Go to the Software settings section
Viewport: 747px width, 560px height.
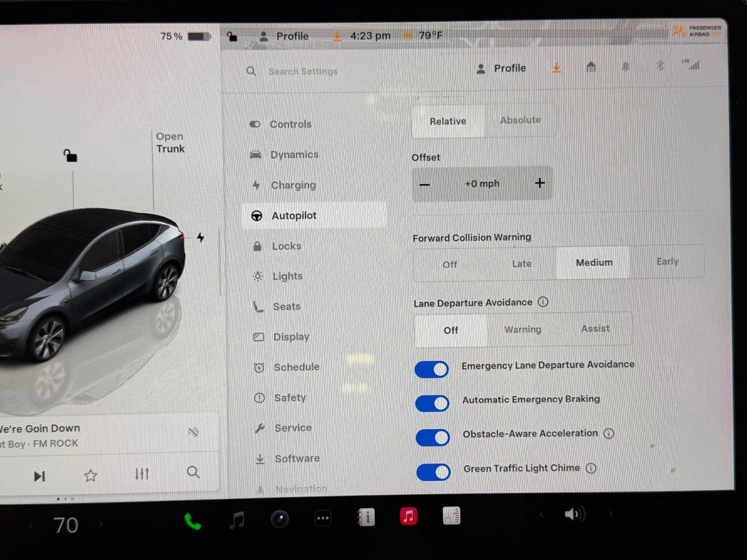(297, 459)
